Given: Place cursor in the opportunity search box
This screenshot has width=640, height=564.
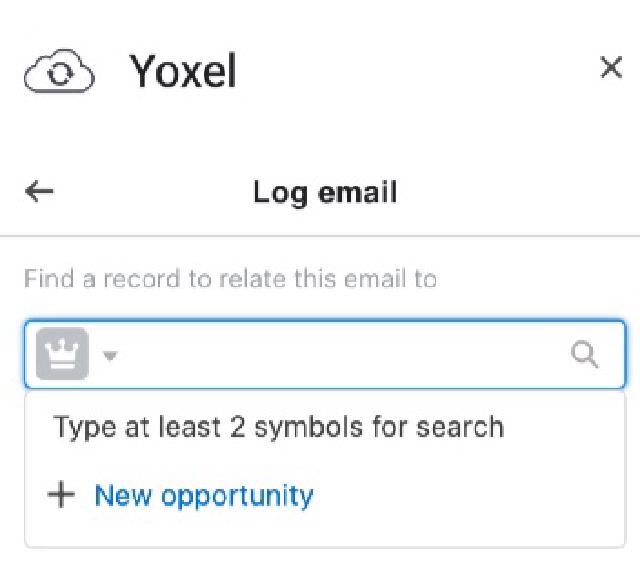Looking at the screenshot, I should point(340,355).
